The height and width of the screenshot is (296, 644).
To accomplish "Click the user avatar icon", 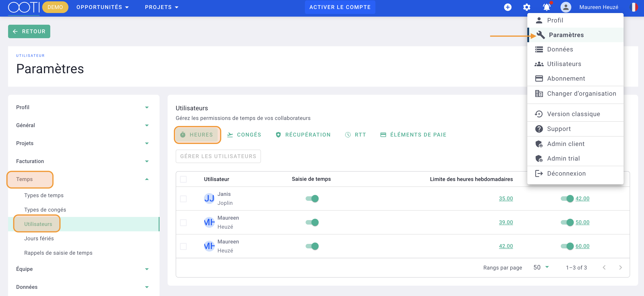I will pyautogui.click(x=566, y=7).
